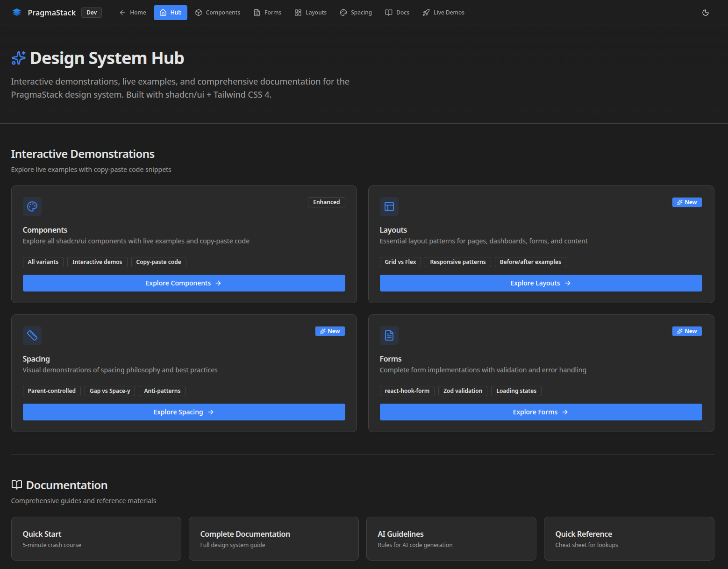
Task: Click the Explore Components button
Action: pos(184,283)
